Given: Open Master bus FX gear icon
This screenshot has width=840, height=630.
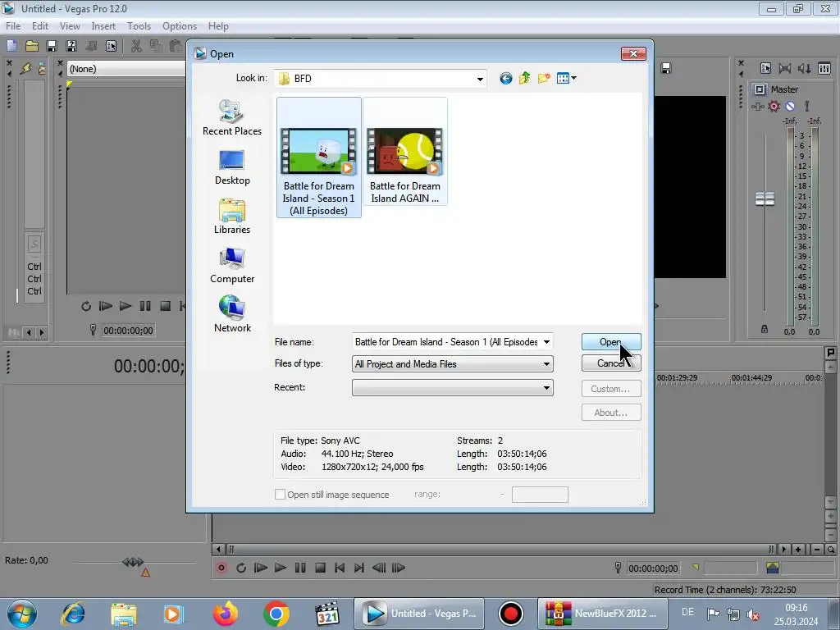Looking at the screenshot, I should click(x=774, y=106).
